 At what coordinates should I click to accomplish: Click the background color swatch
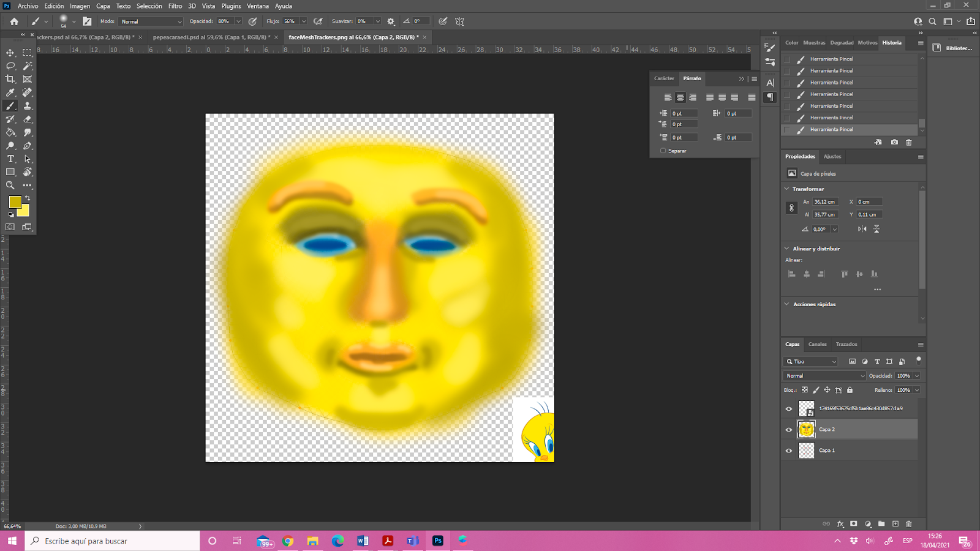point(24,211)
